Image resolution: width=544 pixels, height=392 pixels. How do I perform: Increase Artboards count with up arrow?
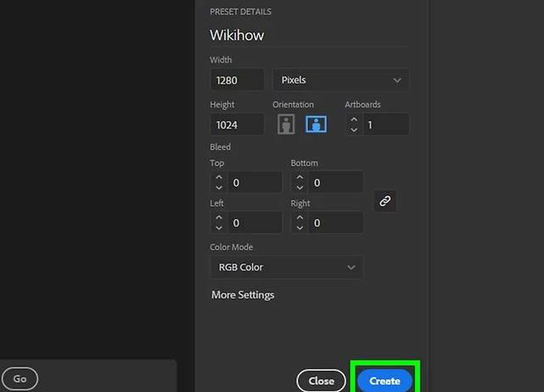[x=354, y=120]
